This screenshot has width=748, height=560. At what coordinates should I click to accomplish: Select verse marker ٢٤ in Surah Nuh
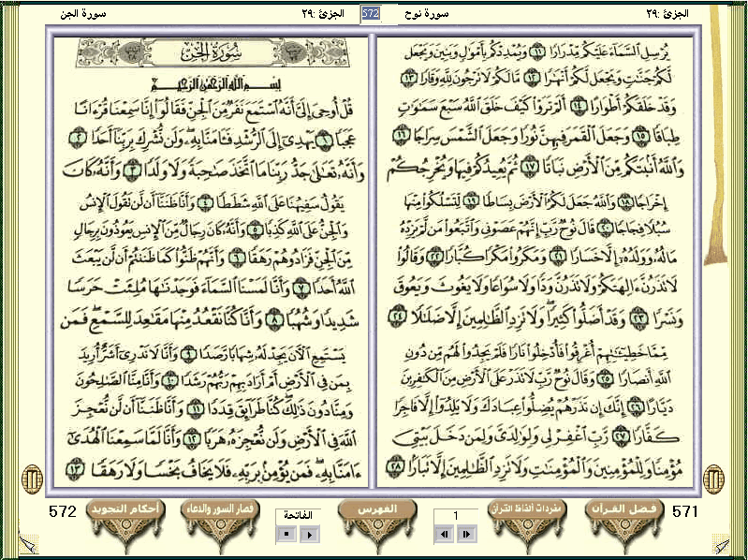pyautogui.click(x=398, y=318)
